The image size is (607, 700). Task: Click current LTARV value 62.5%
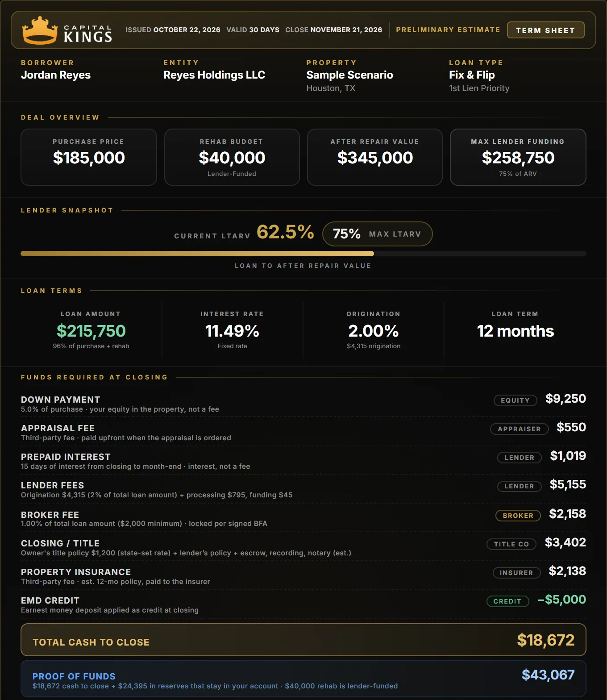[x=285, y=232]
